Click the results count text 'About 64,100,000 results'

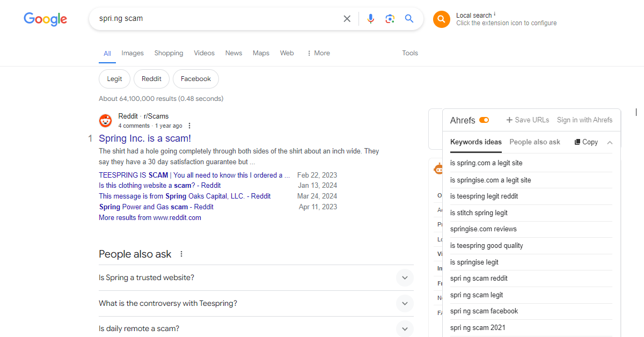click(137, 99)
